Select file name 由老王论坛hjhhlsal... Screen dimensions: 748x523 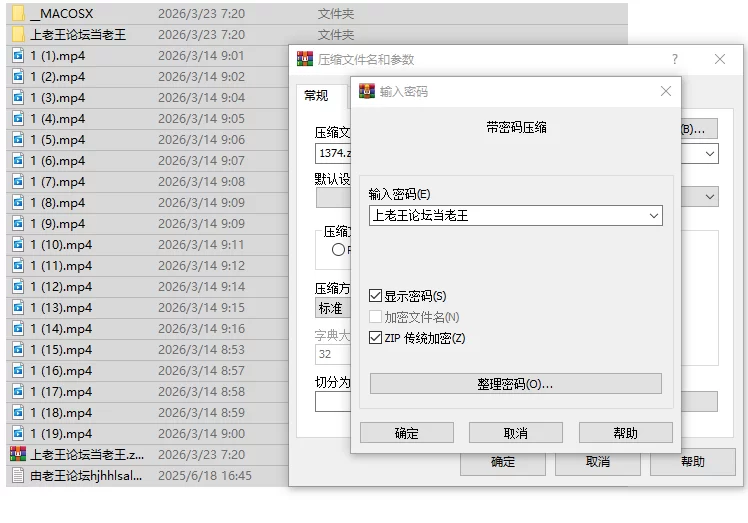[86, 475]
